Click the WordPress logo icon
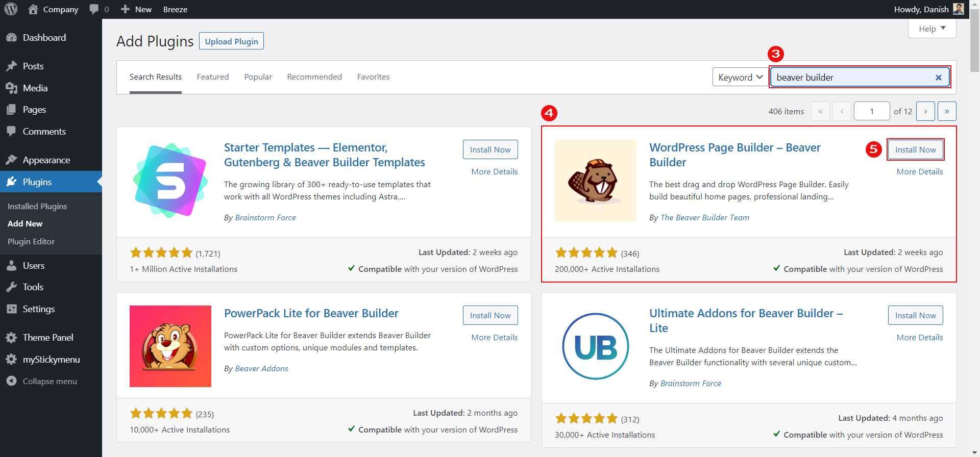Image resolution: width=980 pixels, height=457 pixels. coord(11,9)
